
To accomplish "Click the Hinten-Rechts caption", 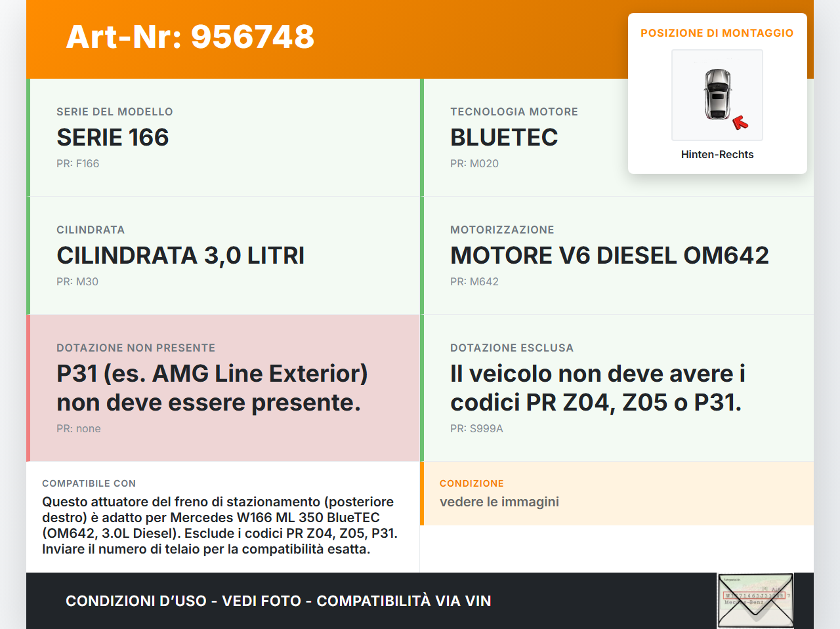I will pos(717,154).
